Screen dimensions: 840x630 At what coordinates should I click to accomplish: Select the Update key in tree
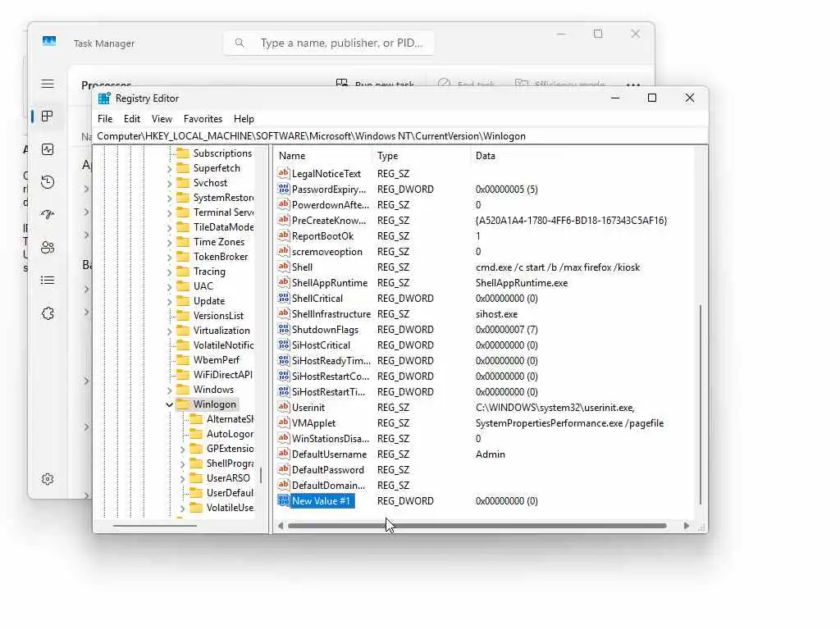pyautogui.click(x=209, y=301)
